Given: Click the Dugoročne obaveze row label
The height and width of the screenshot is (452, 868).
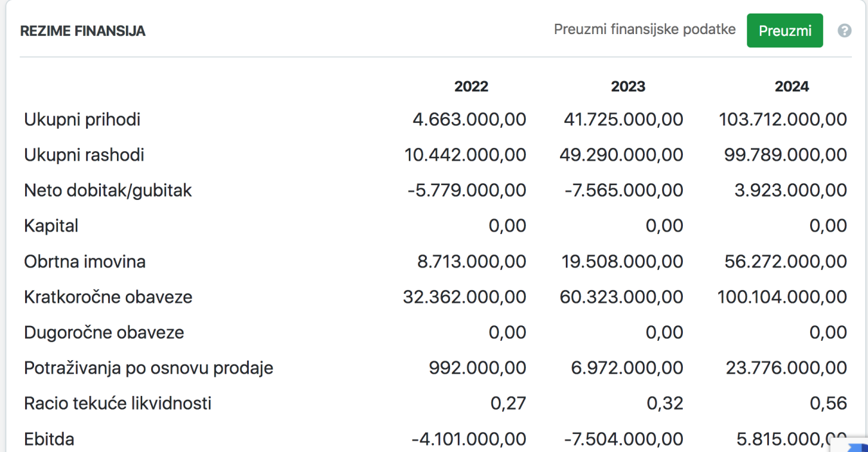Looking at the screenshot, I should (104, 332).
